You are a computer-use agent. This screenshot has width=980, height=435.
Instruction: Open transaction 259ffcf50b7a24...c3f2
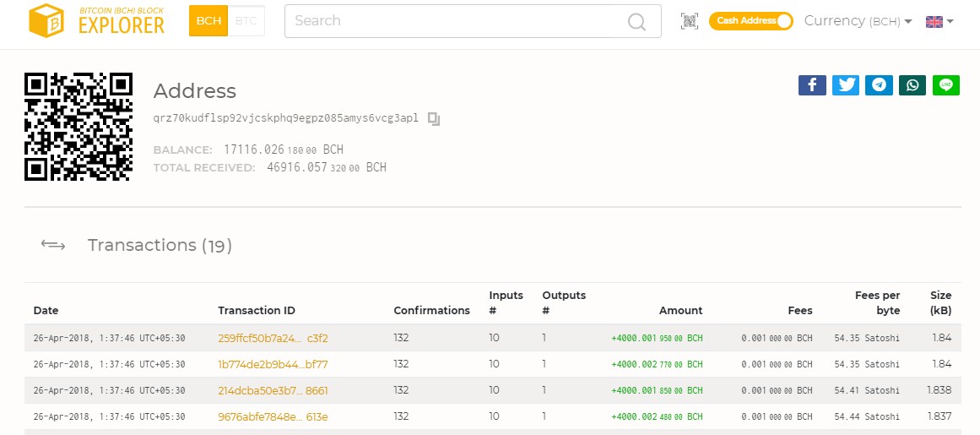click(x=273, y=339)
